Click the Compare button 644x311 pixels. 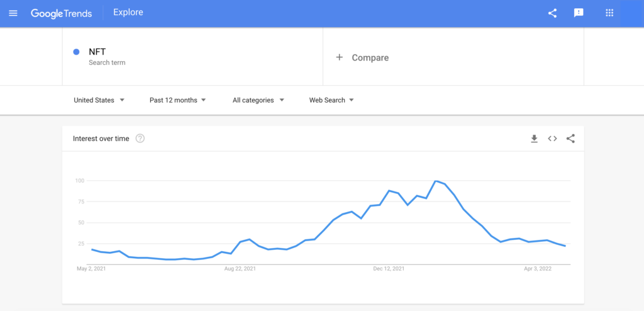point(370,57)
